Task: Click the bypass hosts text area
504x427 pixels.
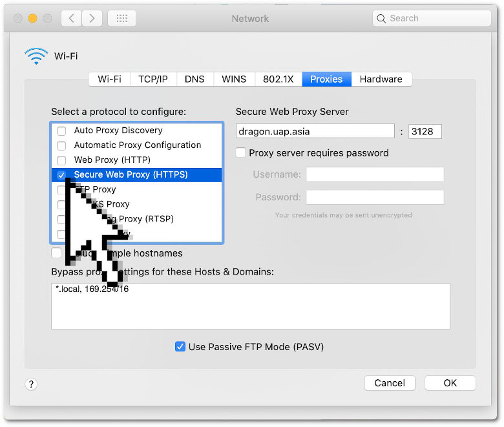Action: (x=251, y=306)
